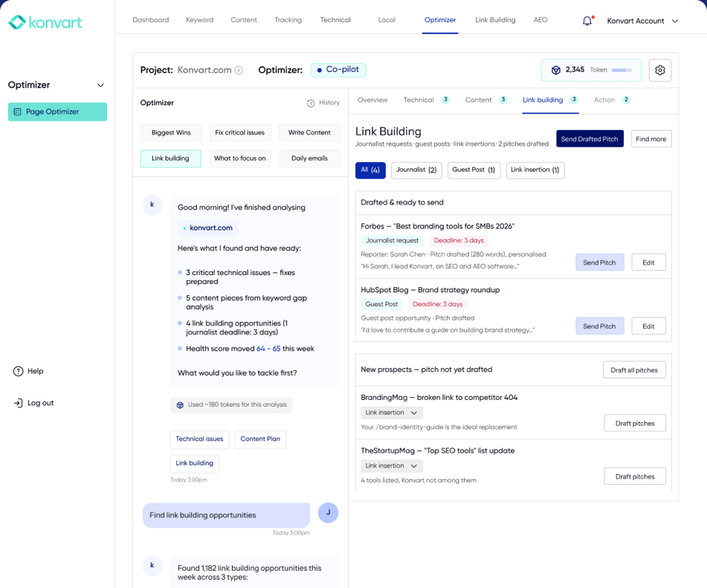Click the Forbes Deadline: 3 days label
The height and width of the screenshot is (588, 707).
pyautogui.click(x=459, y=241)
